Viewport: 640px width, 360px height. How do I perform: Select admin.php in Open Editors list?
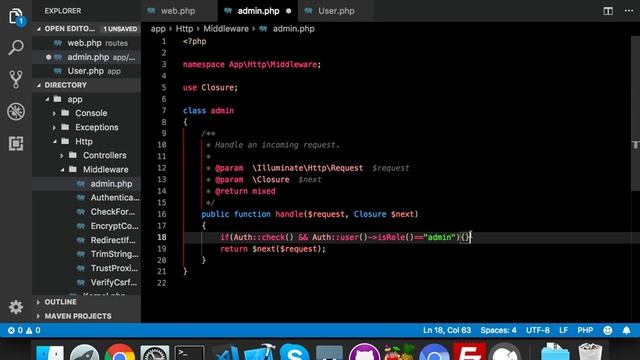(87, 57)
